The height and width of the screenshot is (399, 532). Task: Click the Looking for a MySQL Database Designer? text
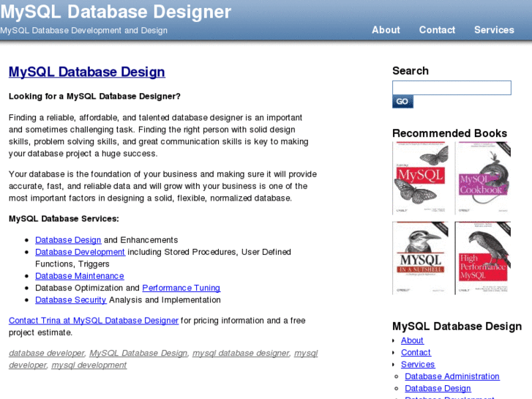[x=94, y=97]
